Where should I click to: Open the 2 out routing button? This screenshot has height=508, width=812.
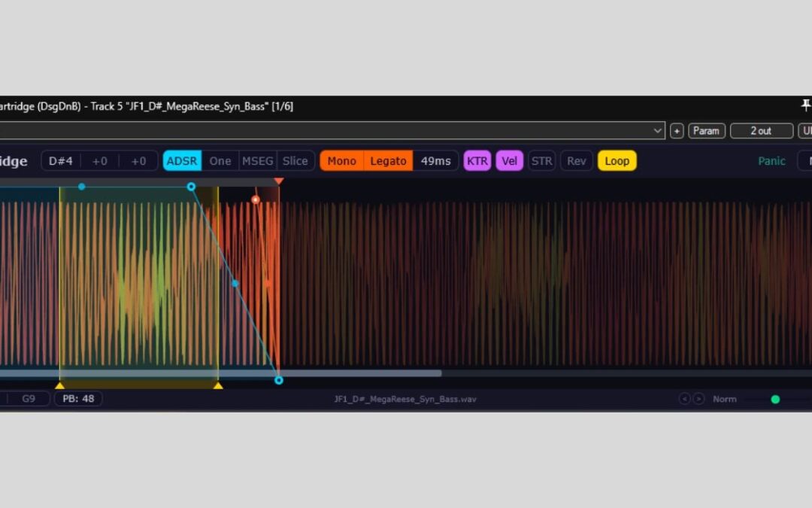click(x=761, y=131)
